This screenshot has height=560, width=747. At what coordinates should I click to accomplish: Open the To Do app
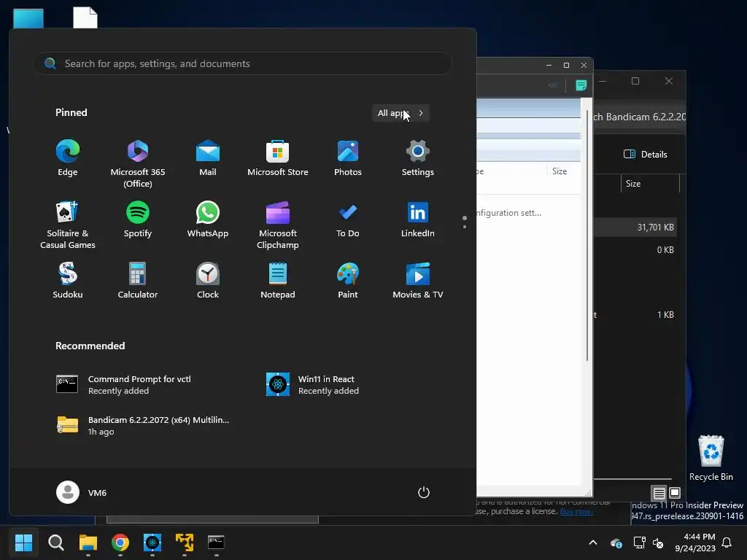pos(348,219)
